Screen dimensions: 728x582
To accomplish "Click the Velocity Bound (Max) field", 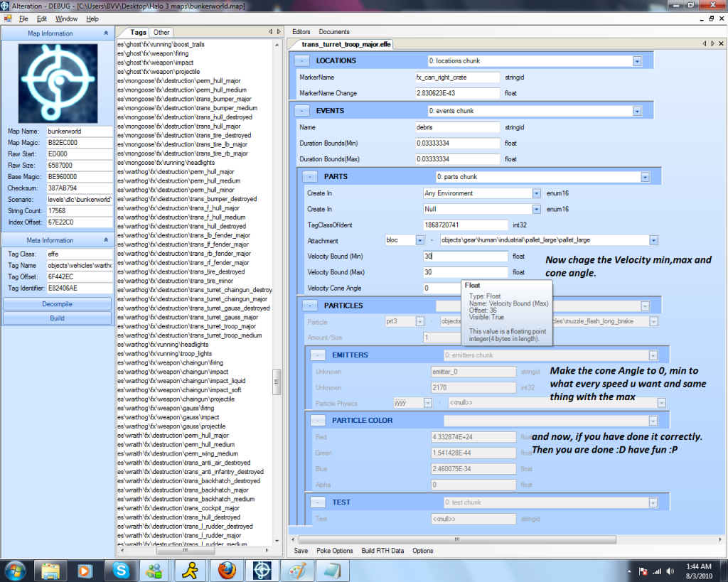I will pyautogui.click(x=465, y=272).
